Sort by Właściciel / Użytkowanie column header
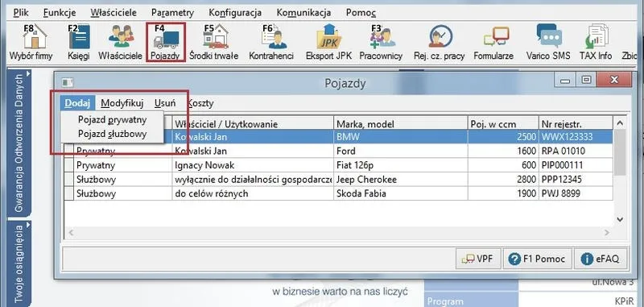The image size is (644, 307). pyautogui.click(x=253, y=124)
